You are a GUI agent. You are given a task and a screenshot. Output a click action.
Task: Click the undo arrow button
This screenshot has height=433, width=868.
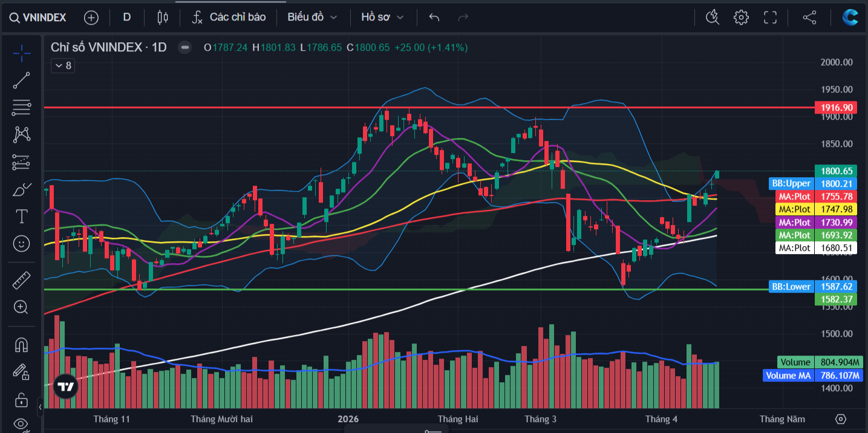tap(434, 17)
